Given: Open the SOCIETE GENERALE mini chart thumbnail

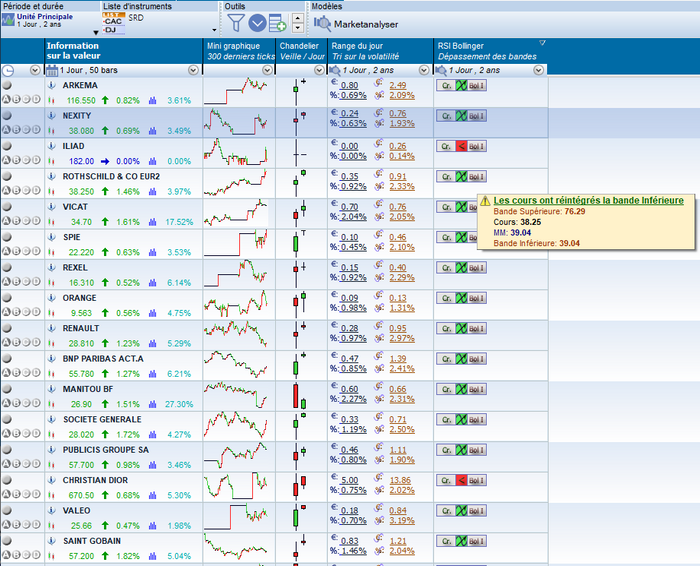Looking at the screenshot, I should point(236,425).
